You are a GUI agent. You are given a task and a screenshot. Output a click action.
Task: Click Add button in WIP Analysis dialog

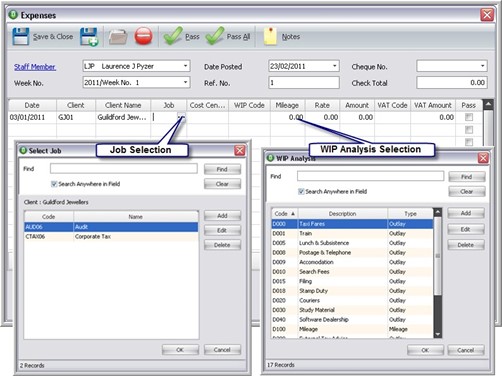tap(466, 213)
